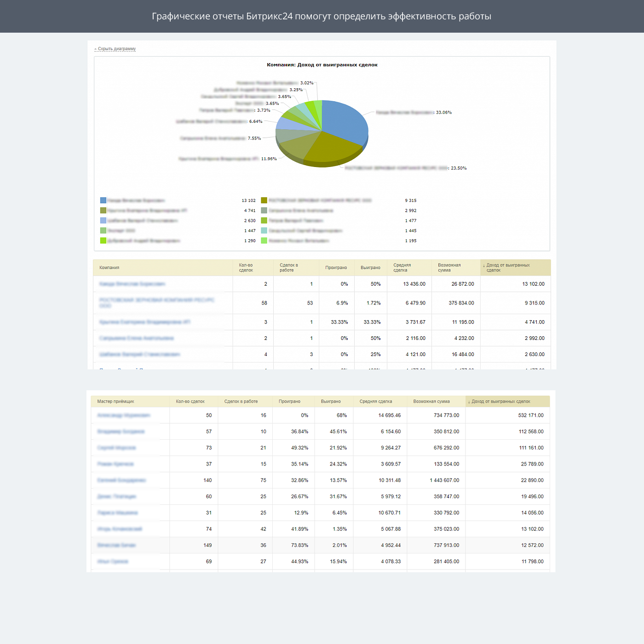Viewport: 644px width, 644px height.
Task: Click the gray-green legend swatch beside 2 992
Action: point(264,210)
